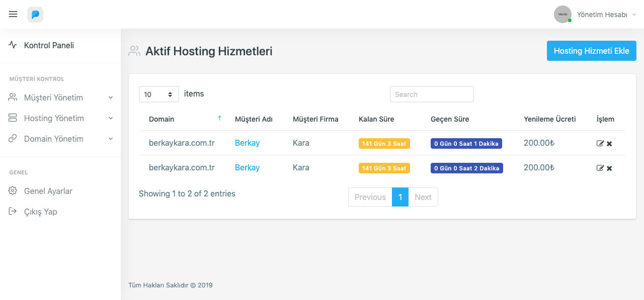Click the blue app logo icon
Screen dimensions: 644x300
[35, 15]
